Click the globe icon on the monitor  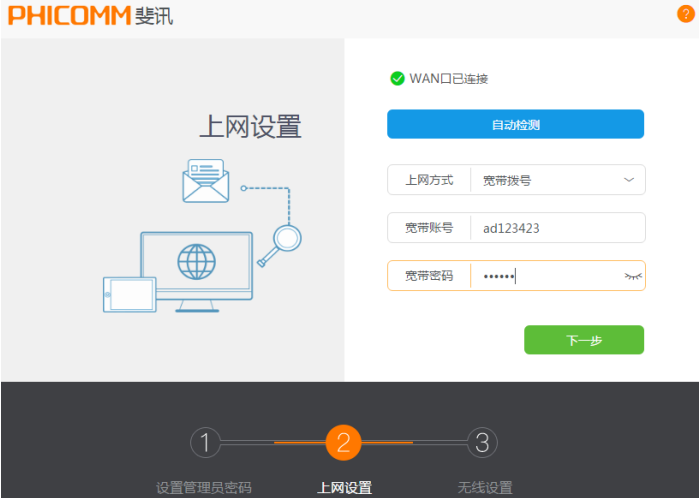[x=196, y=261]
